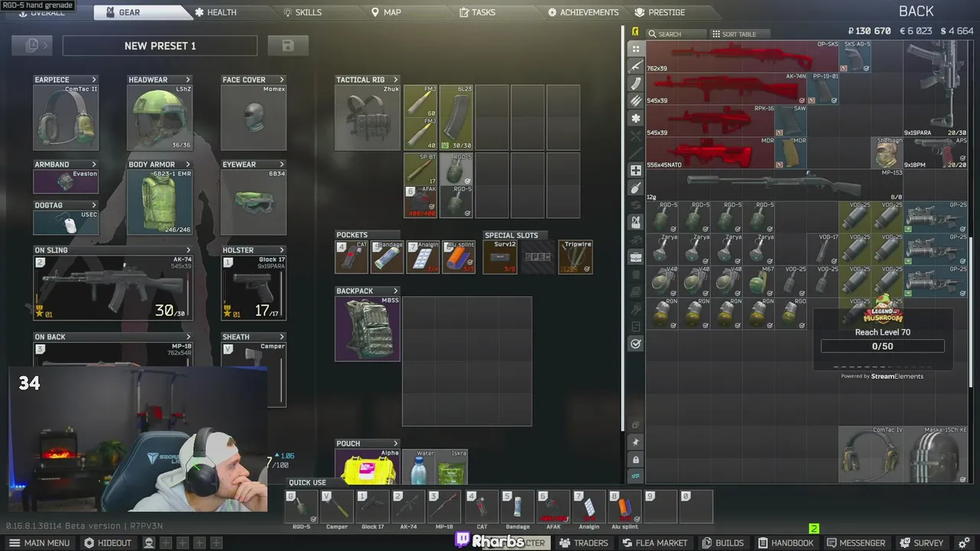Click quick use slot 4 CAT tourniquet
This screenshot has width=980, height=551.
coord(482,507)
